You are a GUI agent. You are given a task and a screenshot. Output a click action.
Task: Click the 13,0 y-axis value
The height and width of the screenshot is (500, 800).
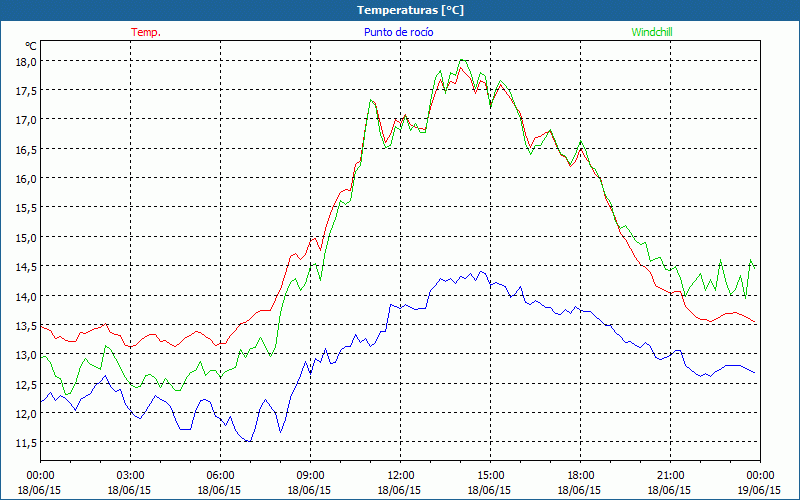pos(27,355)
